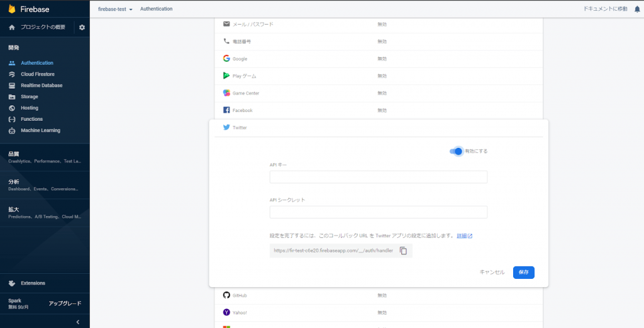Expand the 品質 section
Viewport: 644px width, 328px height.
pos(45,157)
